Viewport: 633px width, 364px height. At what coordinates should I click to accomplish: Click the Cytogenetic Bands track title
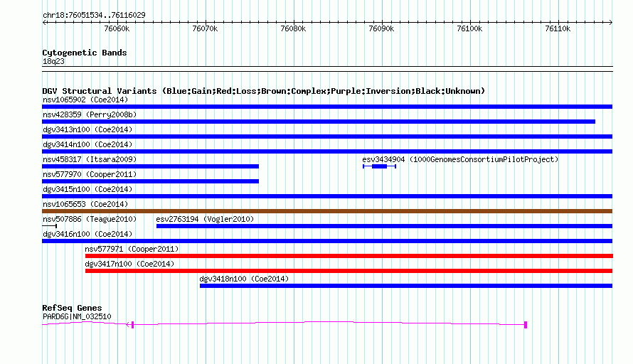[x=85, y=53]
